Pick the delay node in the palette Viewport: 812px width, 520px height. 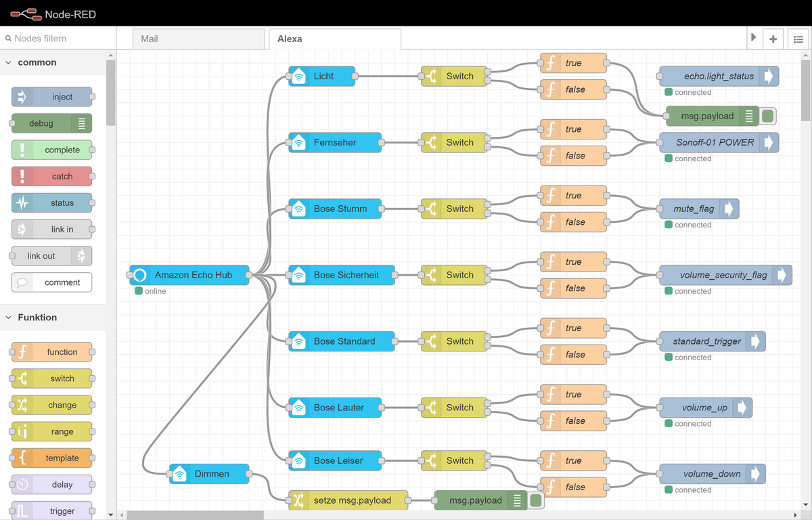click(52, 484)
